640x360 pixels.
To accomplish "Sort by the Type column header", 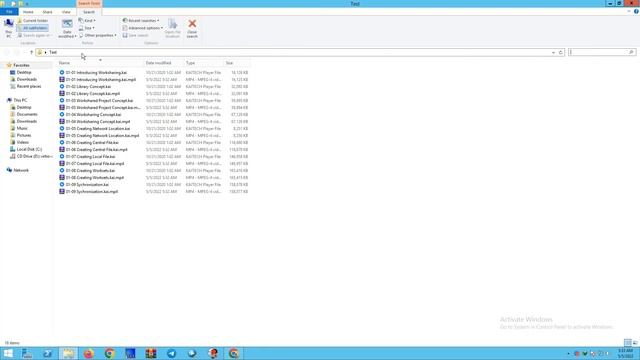I will click(204, 63).
